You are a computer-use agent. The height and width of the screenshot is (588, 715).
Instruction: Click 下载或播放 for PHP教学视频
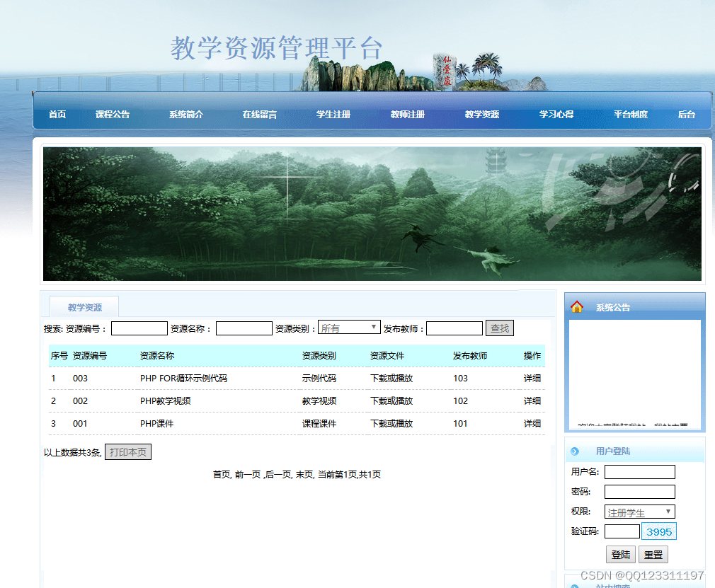(391, 401)
